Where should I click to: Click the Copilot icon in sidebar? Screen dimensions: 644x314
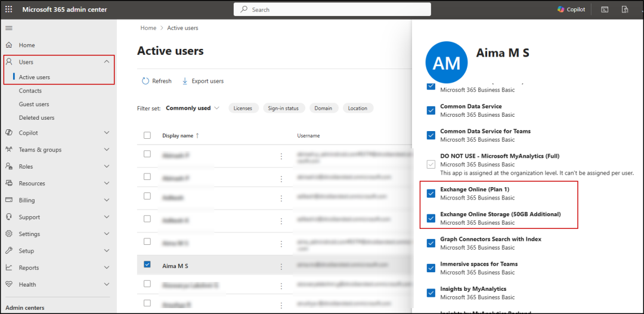pos(9,133)
